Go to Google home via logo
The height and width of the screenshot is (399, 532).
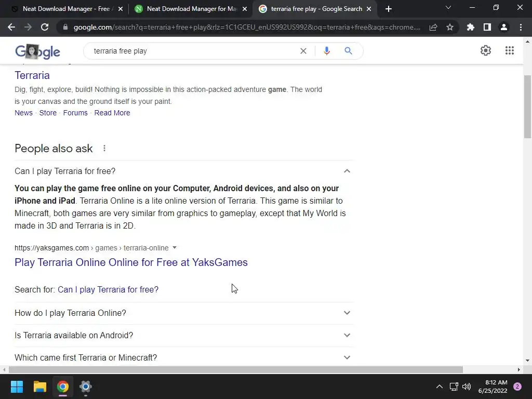[x=37, y=51]
